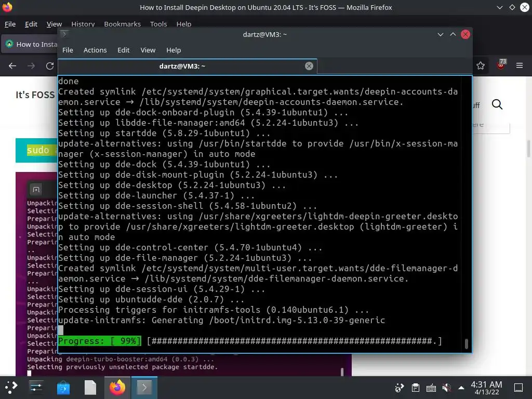Click the 4:31 AM clock
The width and height of the screenshot is (532, 399).
[x=486, y=384]
